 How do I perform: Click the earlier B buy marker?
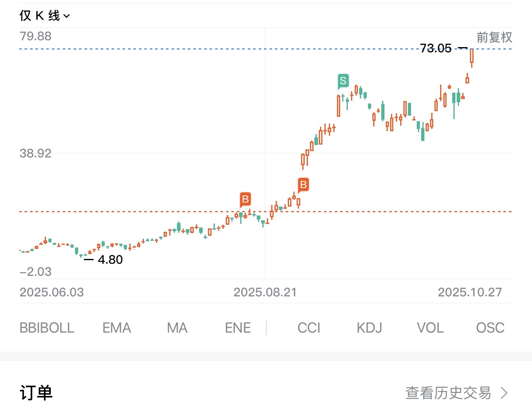(x=245, y=199)
